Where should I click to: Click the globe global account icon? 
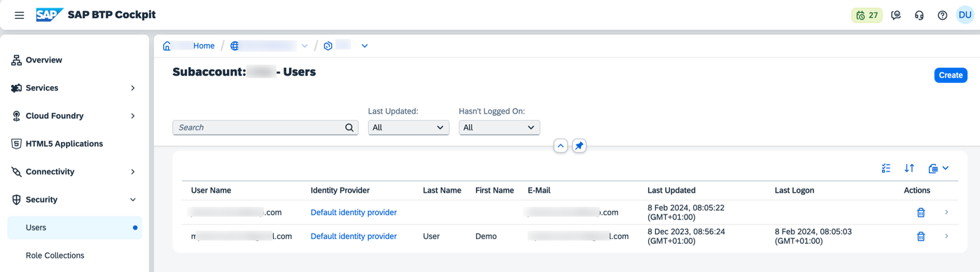point(234,46)
